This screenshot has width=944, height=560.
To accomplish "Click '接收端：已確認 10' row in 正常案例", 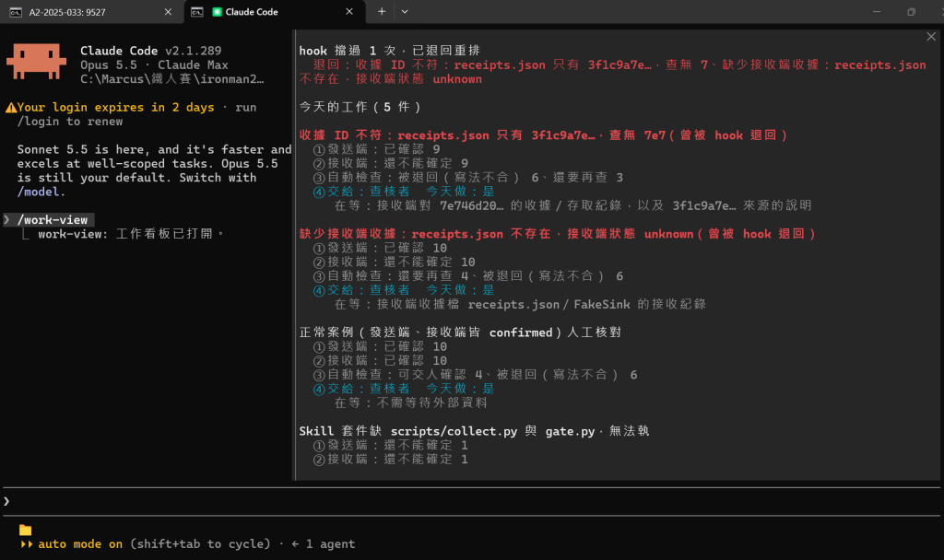I will click(381, 361).
